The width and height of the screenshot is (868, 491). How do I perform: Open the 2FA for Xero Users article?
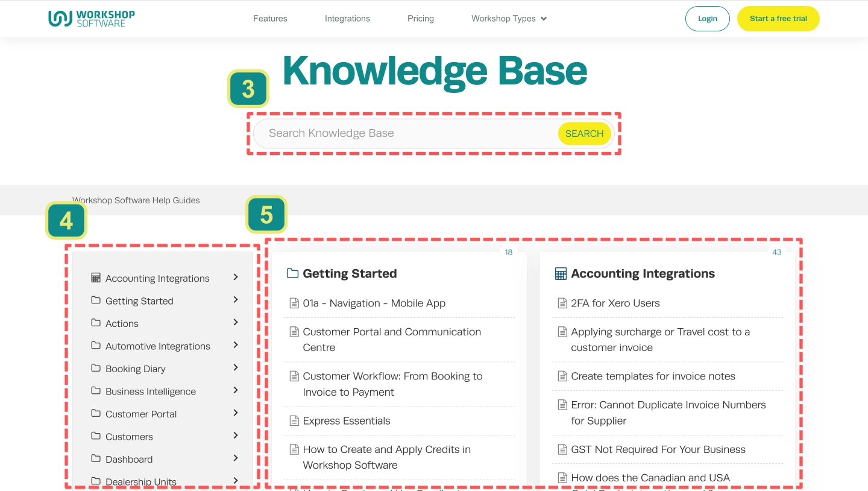pos(615,303)
